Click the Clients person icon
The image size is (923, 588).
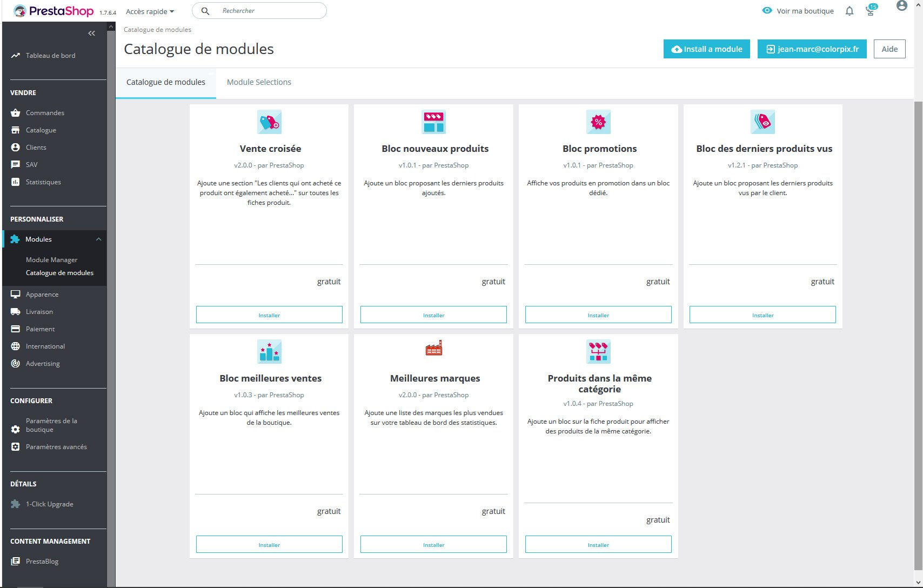pos(16,148)
